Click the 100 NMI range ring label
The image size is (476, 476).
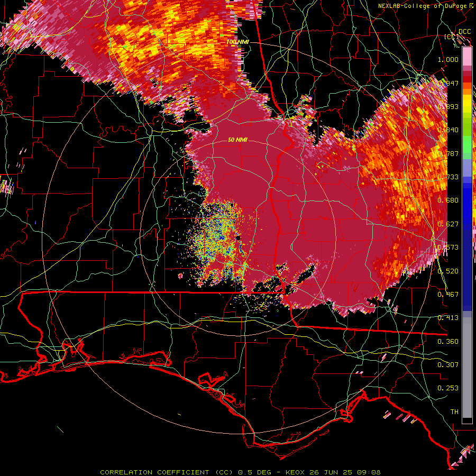point(237,42)
